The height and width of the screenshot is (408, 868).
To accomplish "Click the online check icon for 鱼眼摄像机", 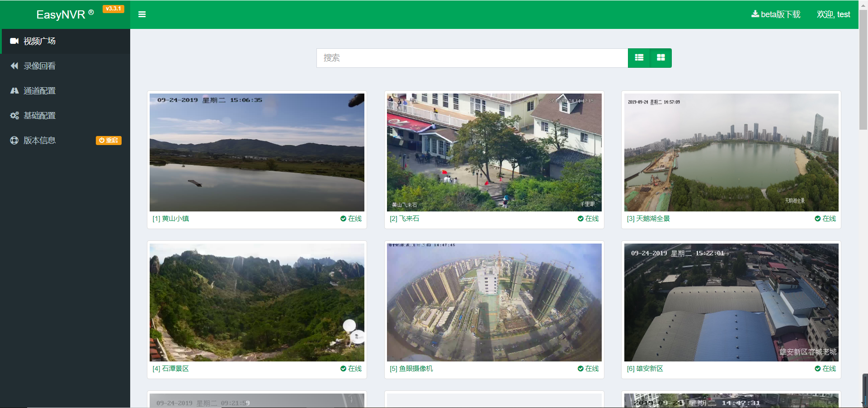I will click(580, 369).
